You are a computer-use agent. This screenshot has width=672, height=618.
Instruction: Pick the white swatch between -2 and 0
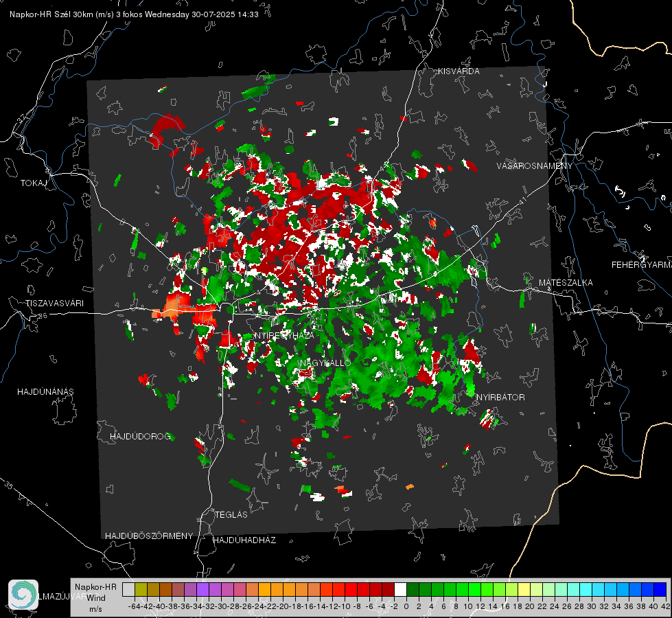(x=400, y=589)
